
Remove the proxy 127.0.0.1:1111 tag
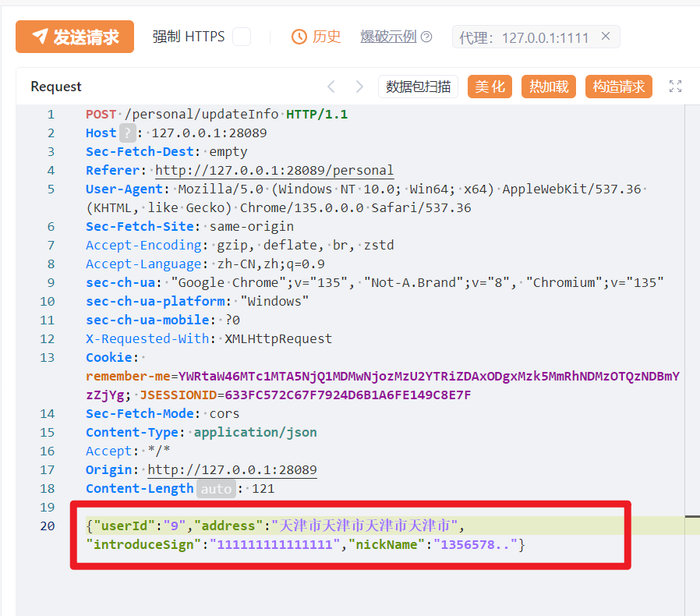pos(606,37)
